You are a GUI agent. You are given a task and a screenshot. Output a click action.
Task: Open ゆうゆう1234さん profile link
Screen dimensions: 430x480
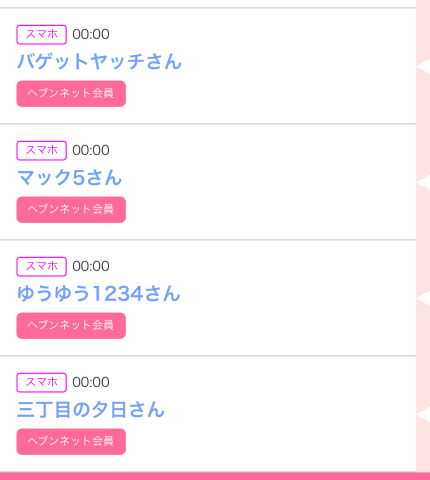pos(99,293)
